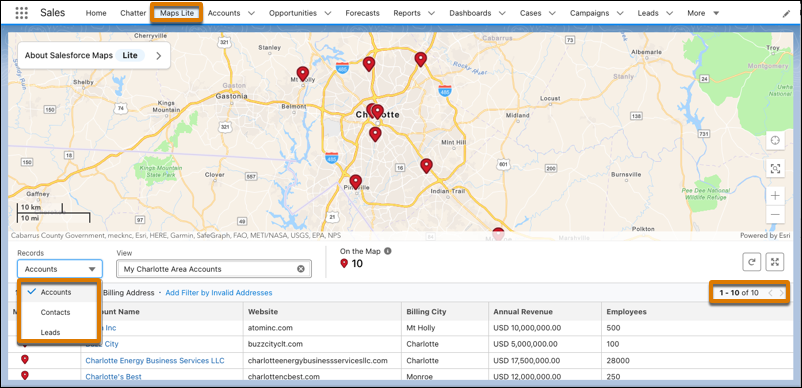The height and width of the screenshot is (388, 802).
Task: Click the map zoom in plus button
Action: click(x=775, y=195)
